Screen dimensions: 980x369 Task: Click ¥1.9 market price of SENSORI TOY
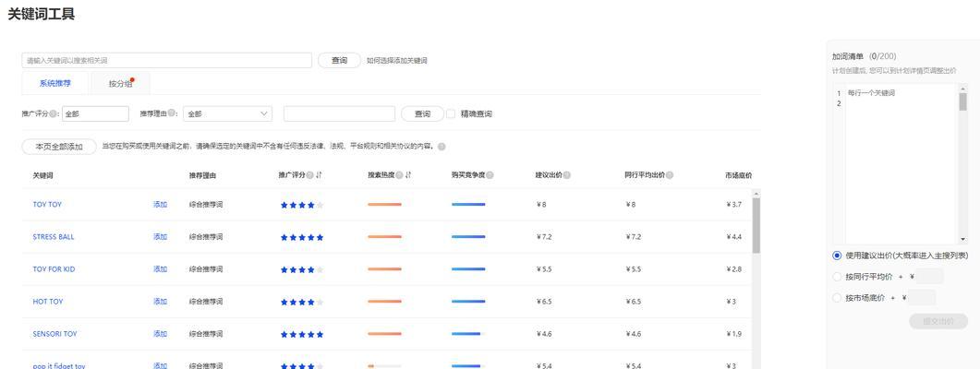[734, 335]
